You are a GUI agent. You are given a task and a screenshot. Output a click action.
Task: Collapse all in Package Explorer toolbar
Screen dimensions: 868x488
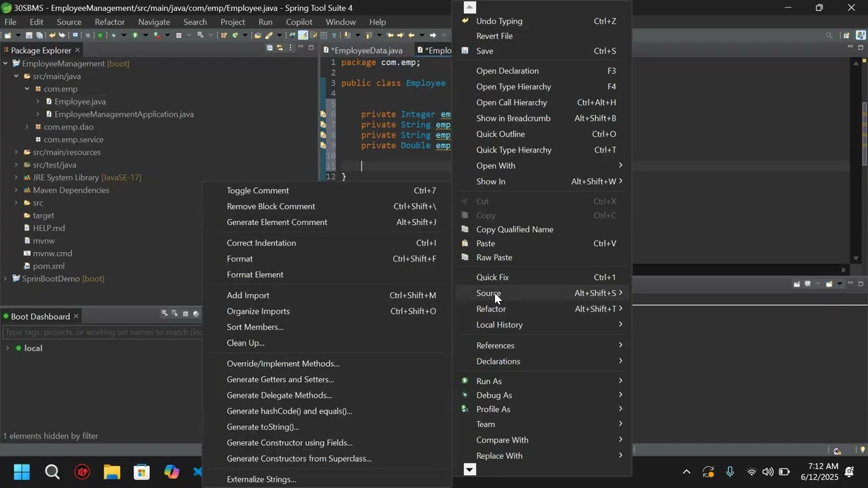[x=269, y=48]
